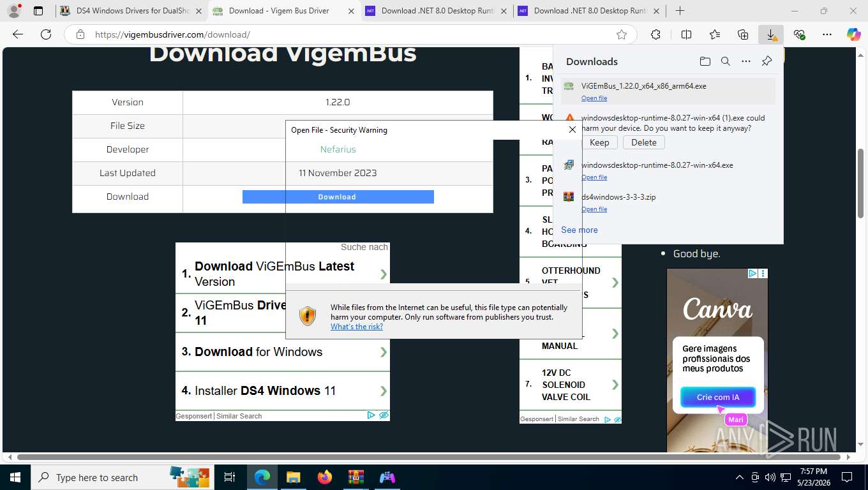Open file link under windowsdesktop-runtime x64.exe
Viewport: 868px width, 490px height.
point(594,177)
